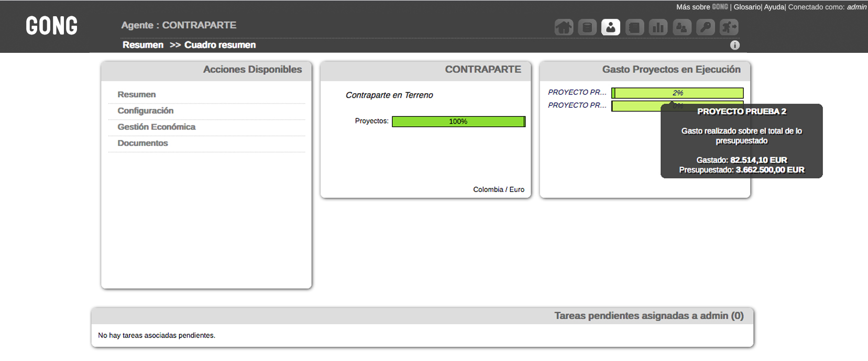Open the bar chart reports icon
The image size is (868, 361).
point(658,27)
